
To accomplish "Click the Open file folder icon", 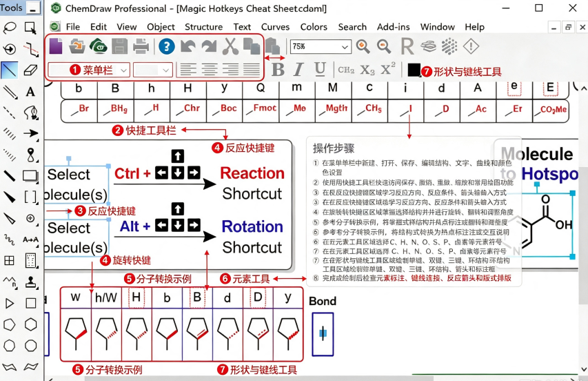I will pos(77,46).
